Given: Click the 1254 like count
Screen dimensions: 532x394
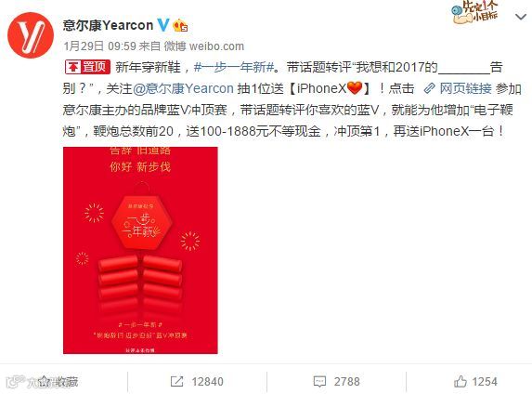Looking at the screenshot, I should tap(485, 382).
